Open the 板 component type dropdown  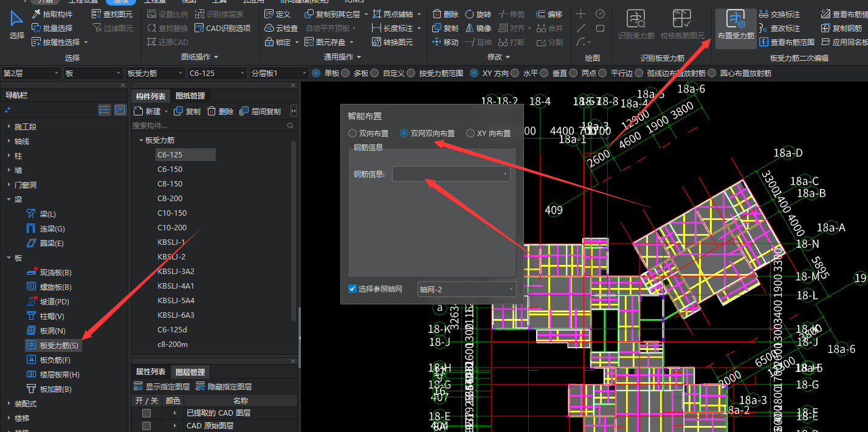[93, 73]
